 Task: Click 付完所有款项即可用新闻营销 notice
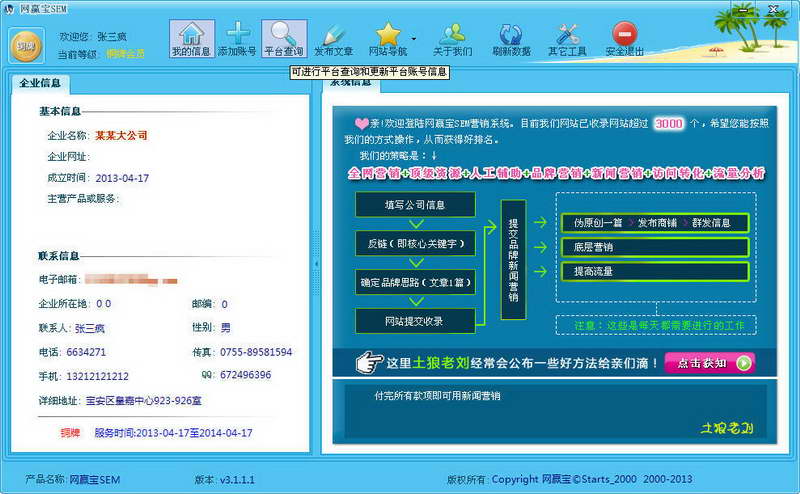tap(437, 396)
